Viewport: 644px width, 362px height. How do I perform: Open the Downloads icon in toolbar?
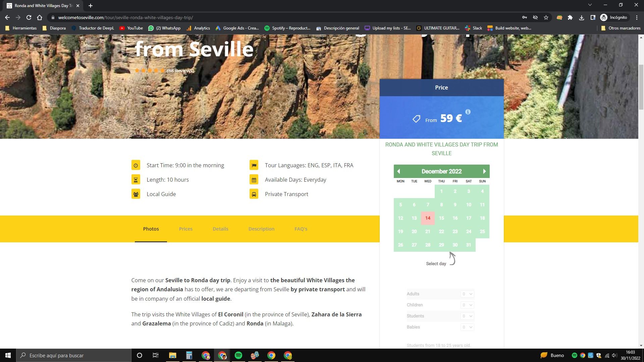click(x=582, y=17)
